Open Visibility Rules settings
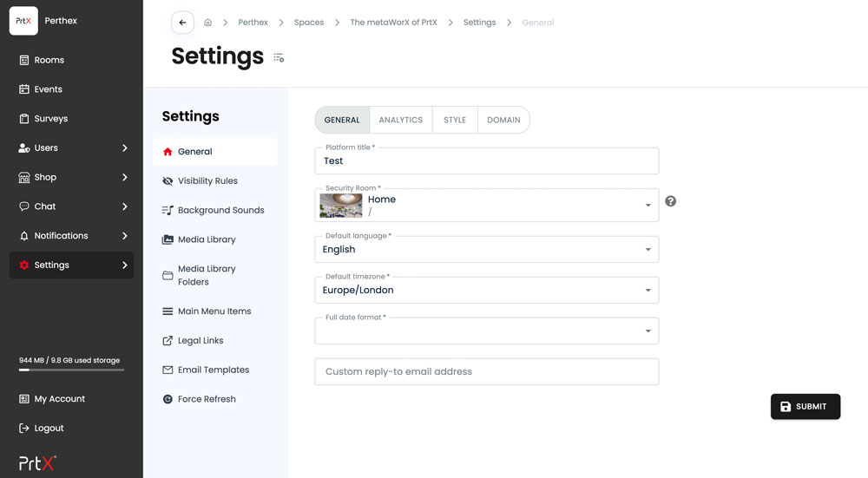The image size is (868, 478). tap(207, 180)
